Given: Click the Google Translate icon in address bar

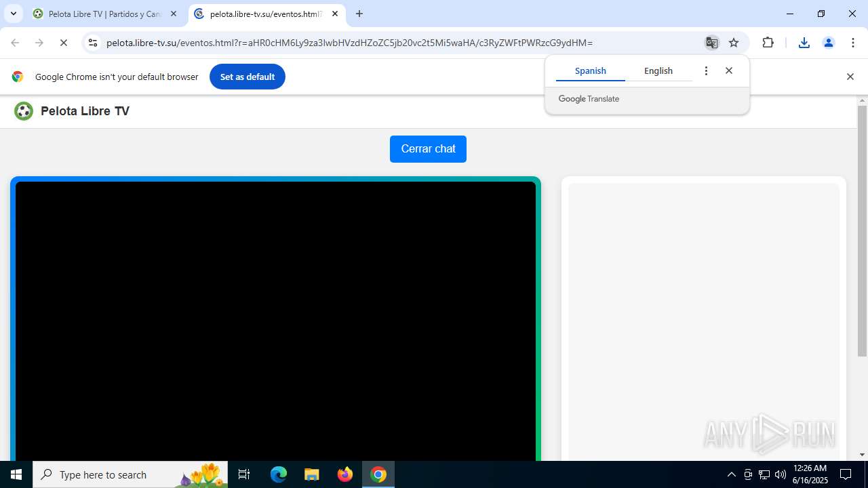Looking at the screenshot, I should pos(711,43).
